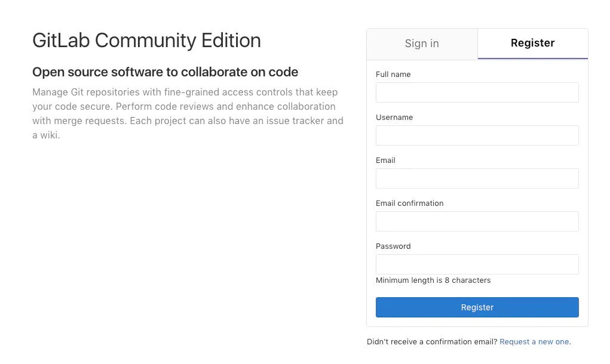
Task: Submit with the blue Register button
Action: point(477,307)
